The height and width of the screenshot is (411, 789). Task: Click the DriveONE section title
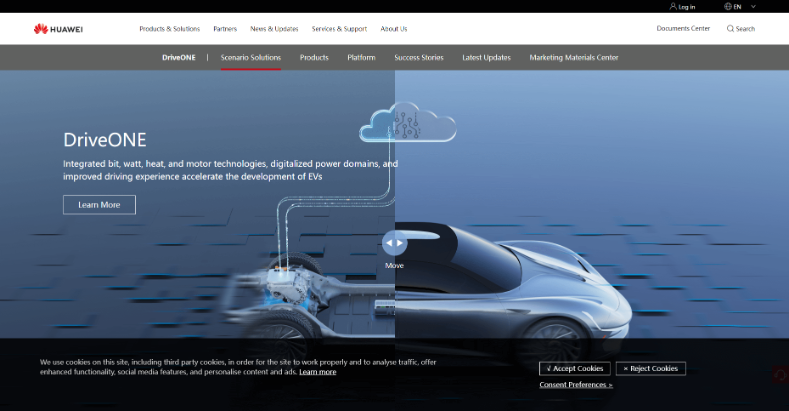pos(179,57)
